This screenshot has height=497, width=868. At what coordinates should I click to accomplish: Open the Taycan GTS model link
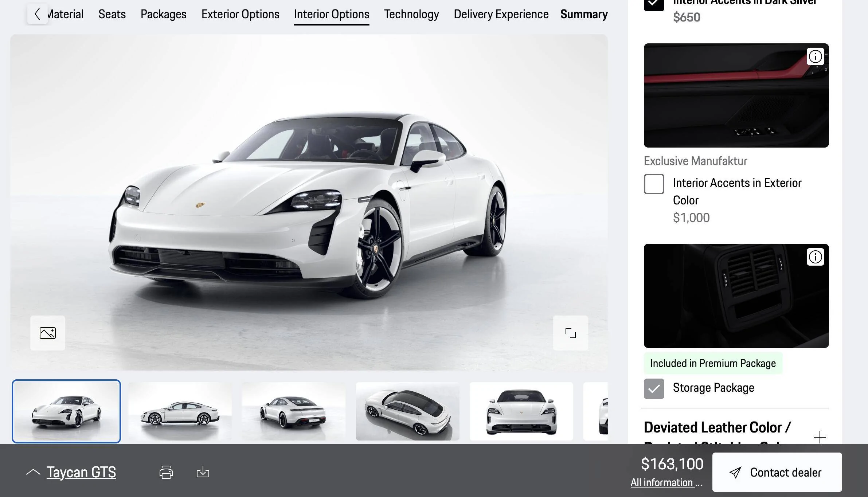tap(81, 472)
